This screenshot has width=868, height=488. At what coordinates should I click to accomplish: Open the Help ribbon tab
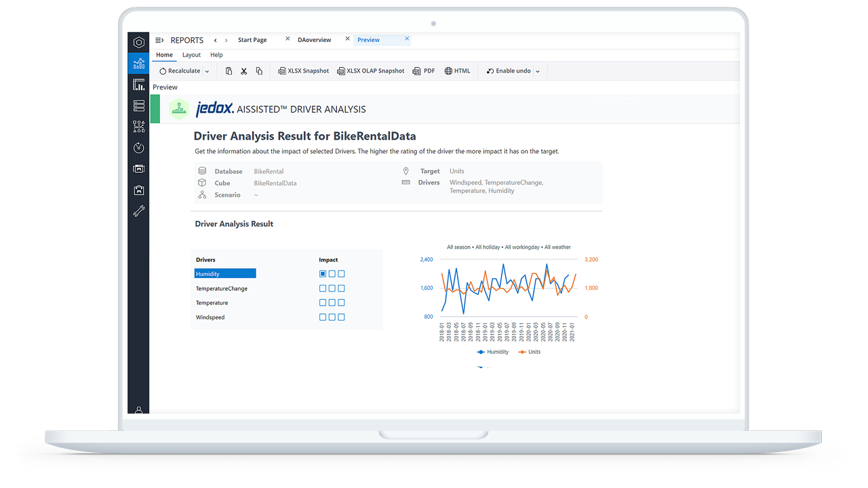click(216, 55)
